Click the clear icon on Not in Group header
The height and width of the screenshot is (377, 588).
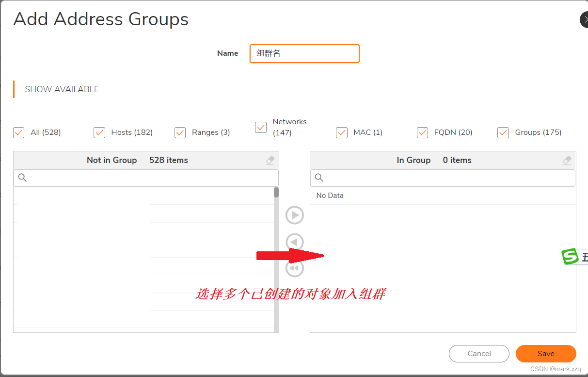pyautogui.click(x=270, y=160)
